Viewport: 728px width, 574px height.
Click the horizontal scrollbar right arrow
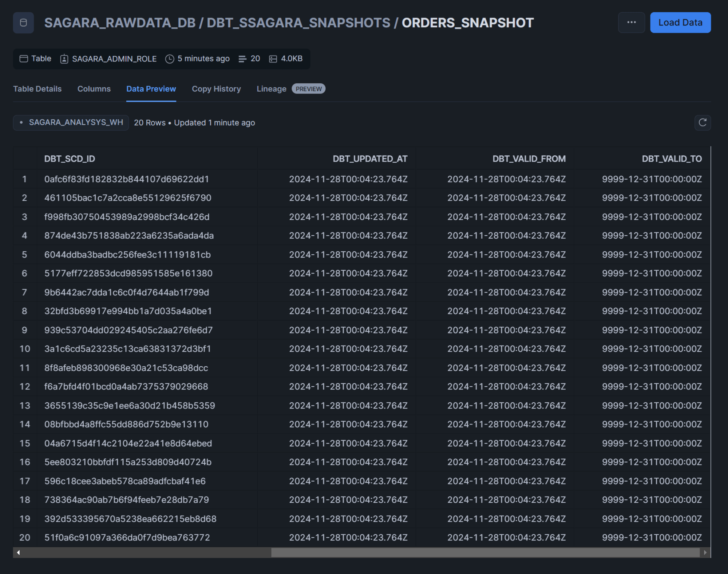click(705, 553)
